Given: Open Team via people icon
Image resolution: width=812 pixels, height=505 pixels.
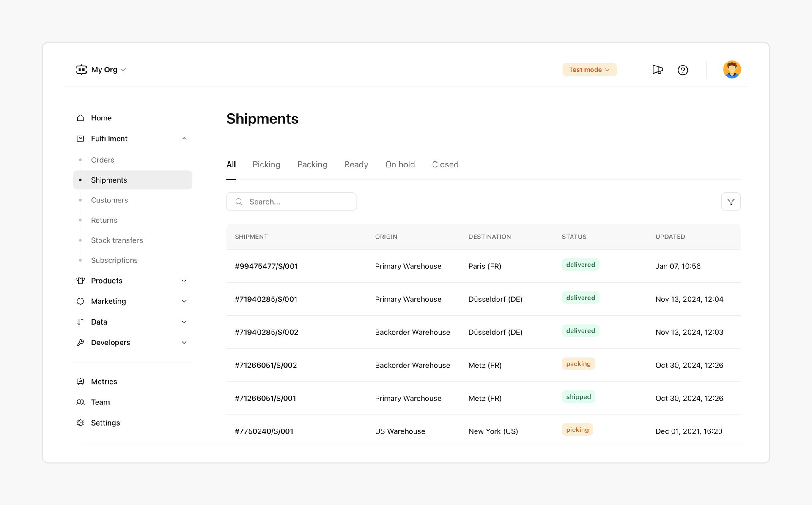Looking at the screenshot, I should pyautogui.click(x=80, y=402).
